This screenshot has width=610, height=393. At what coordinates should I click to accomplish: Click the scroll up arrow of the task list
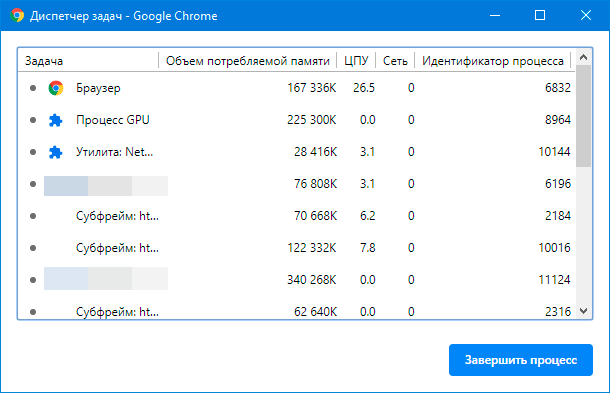(x=583, y=58)
